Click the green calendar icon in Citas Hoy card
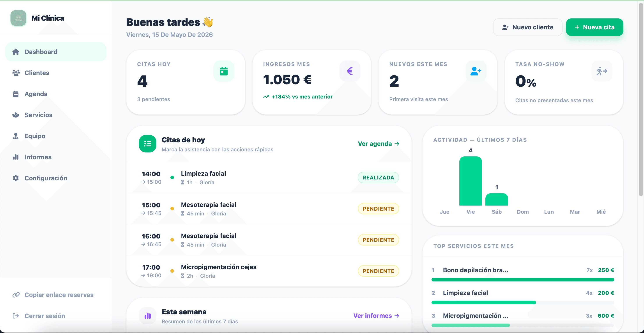This screenshot has height=333, width=644. (x=224, y=71)
